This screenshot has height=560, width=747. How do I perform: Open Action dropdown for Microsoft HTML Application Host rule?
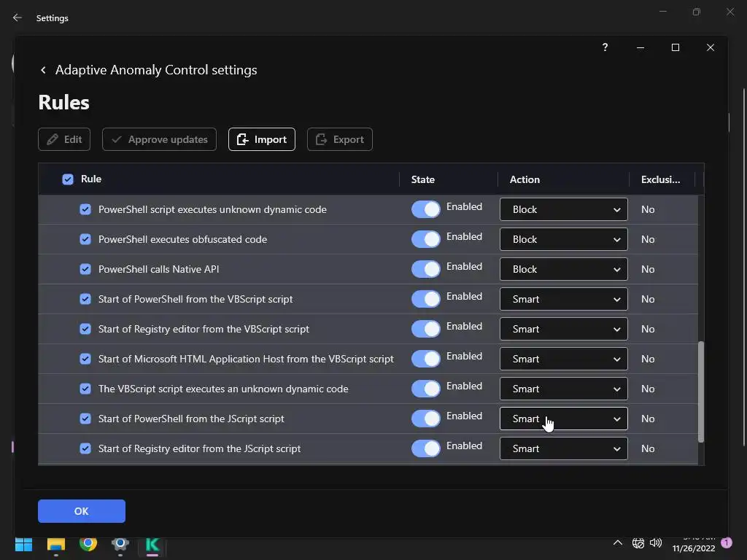563,359
